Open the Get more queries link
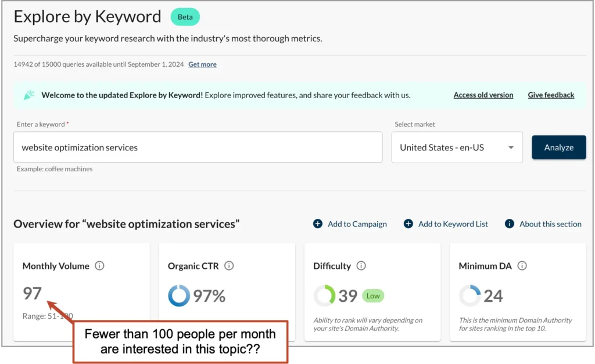Viewport: 595px width, 364px height. [x=202, y=64]
